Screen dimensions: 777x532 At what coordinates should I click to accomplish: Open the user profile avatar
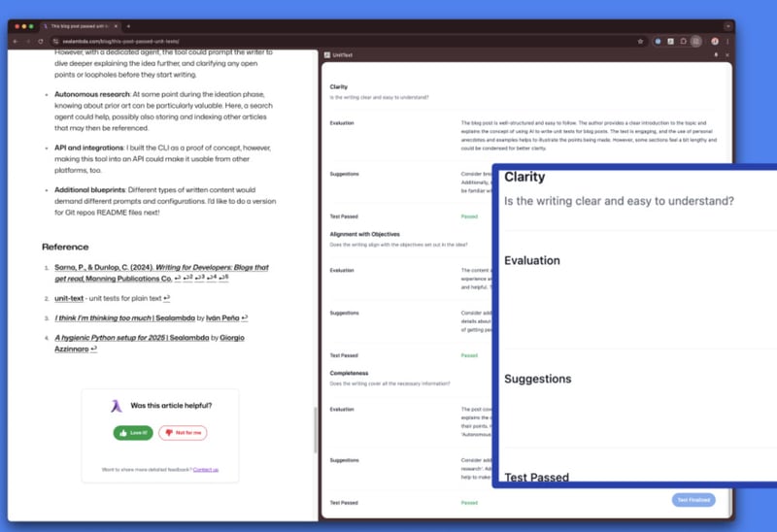click(715, 42)
